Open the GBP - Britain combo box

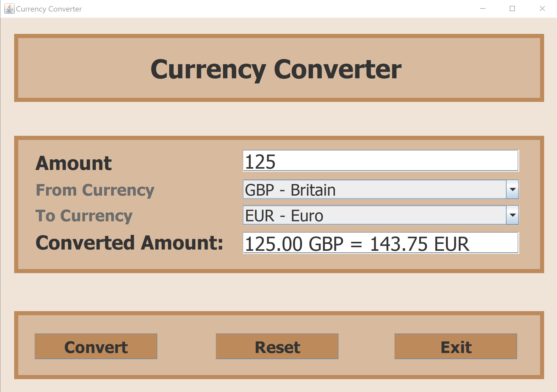[374, 189]
